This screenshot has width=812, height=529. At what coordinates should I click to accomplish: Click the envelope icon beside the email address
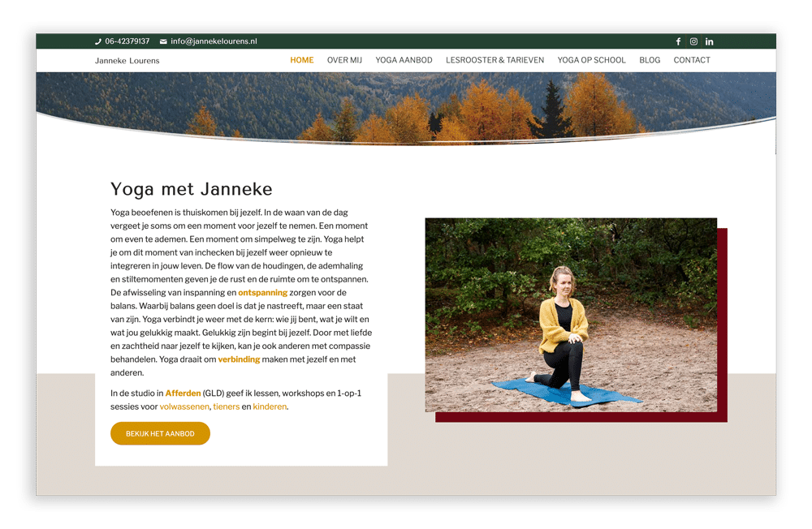[163, 41]
